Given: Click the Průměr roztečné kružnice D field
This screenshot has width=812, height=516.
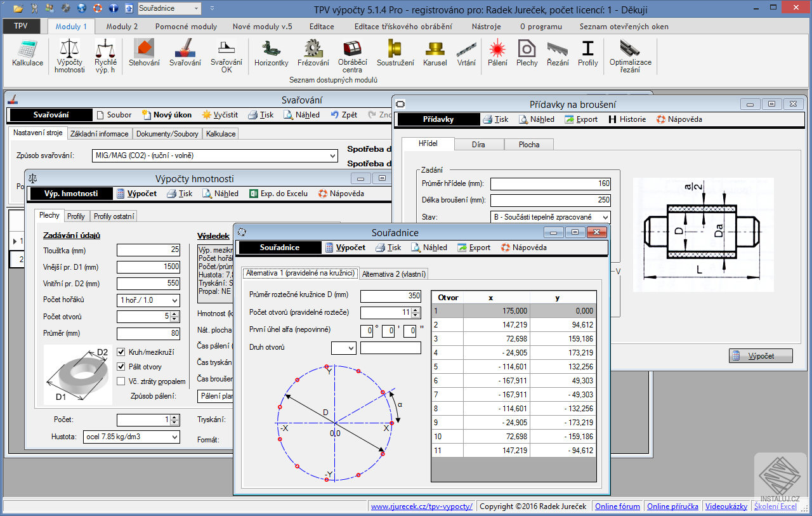Looking at the screenshot, I should tap(390, 296).
